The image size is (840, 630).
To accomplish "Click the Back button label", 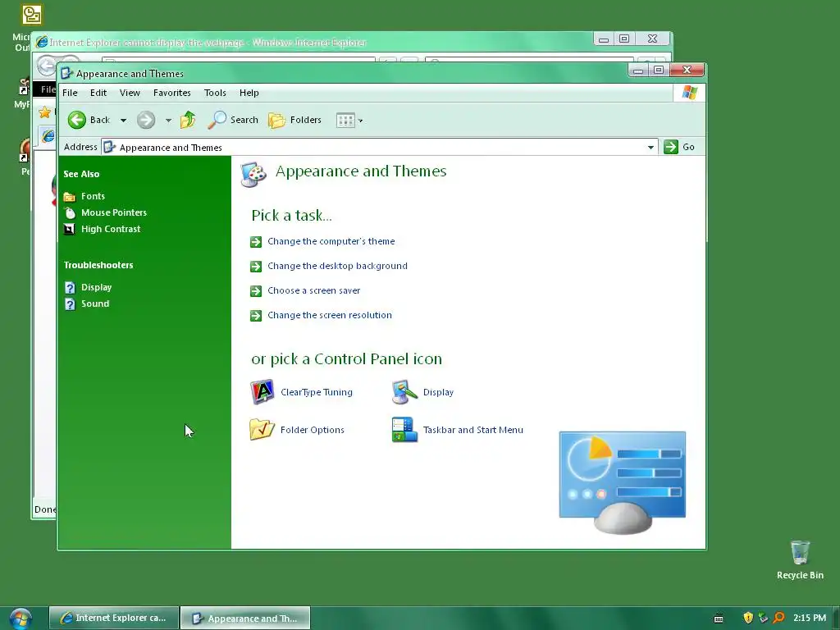I will (x=99, y=120).
